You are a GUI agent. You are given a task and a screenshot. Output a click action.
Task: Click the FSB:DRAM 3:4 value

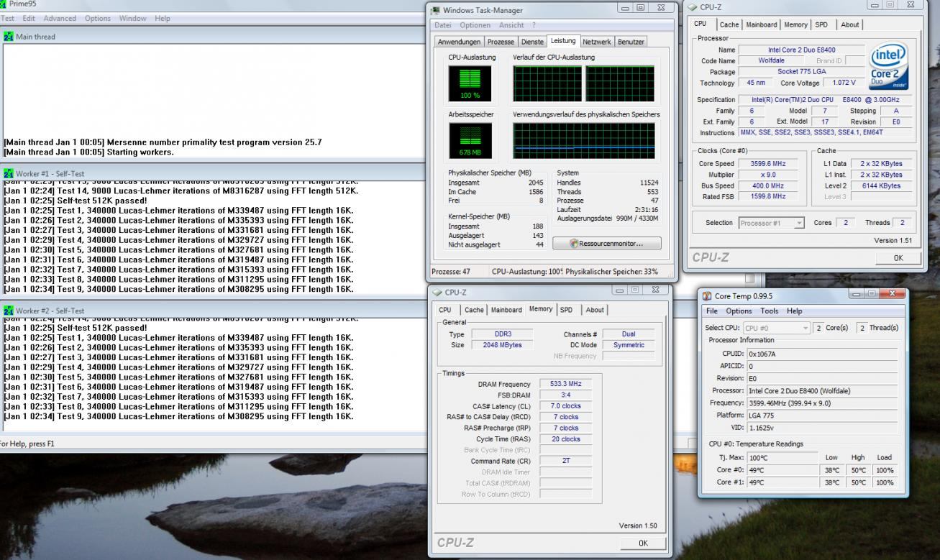pos(565,395)
